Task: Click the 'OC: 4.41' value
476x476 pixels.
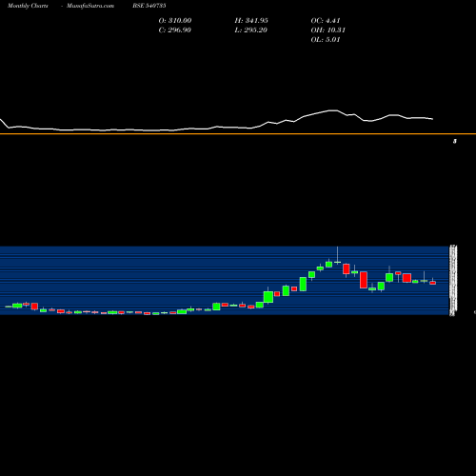Action: coord(326,21)
